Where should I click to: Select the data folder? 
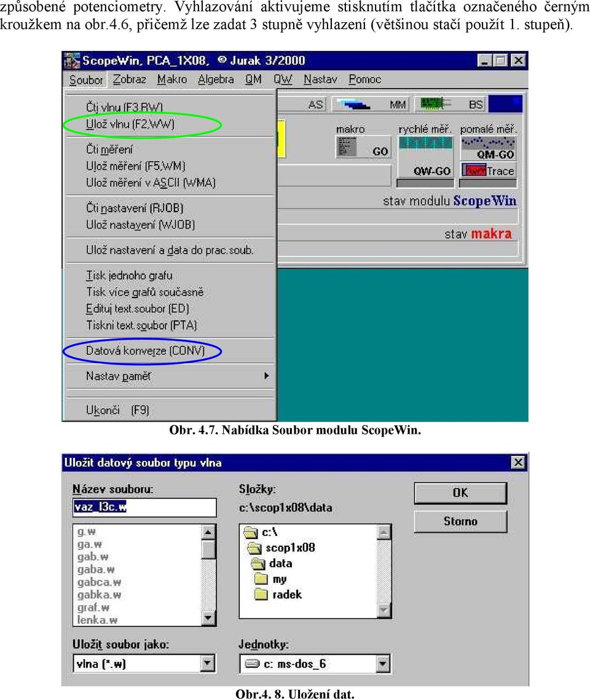[272, 563]
